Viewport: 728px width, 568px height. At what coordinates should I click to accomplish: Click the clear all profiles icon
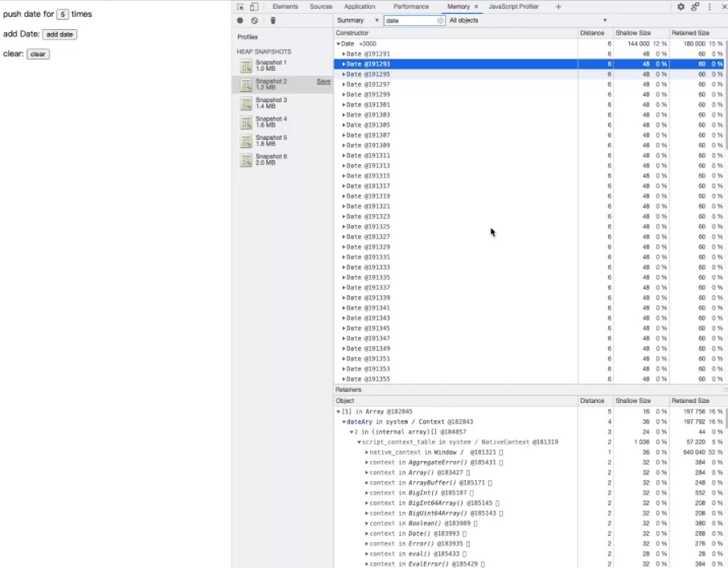[x=254, y=20]
